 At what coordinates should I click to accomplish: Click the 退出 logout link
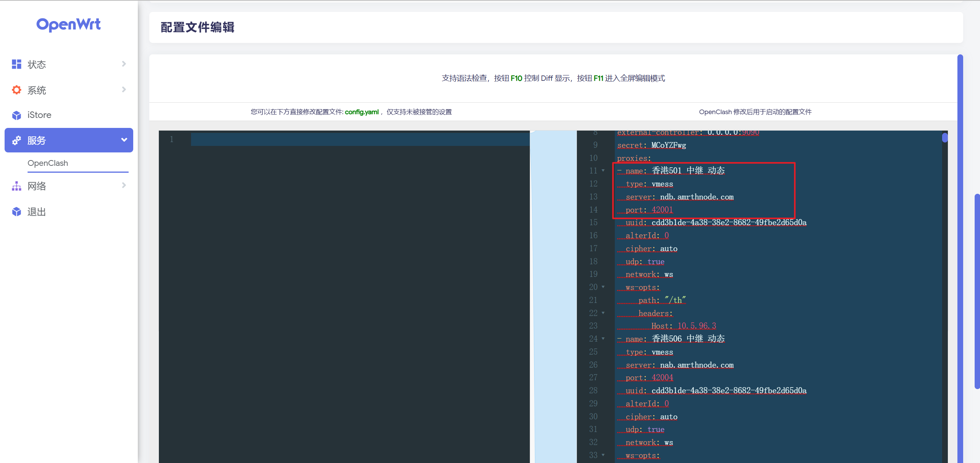pos(37,212)
